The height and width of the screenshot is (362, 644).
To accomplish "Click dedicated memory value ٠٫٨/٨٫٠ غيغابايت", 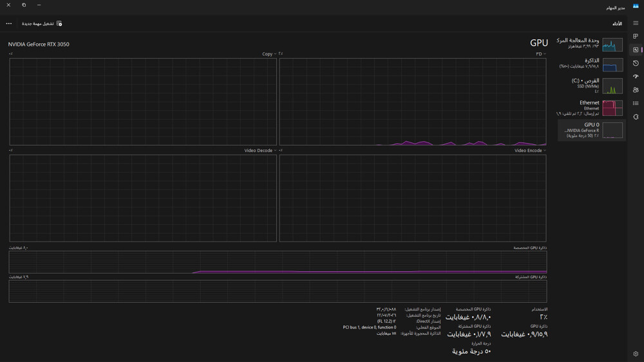I will [x=468, y=317].
